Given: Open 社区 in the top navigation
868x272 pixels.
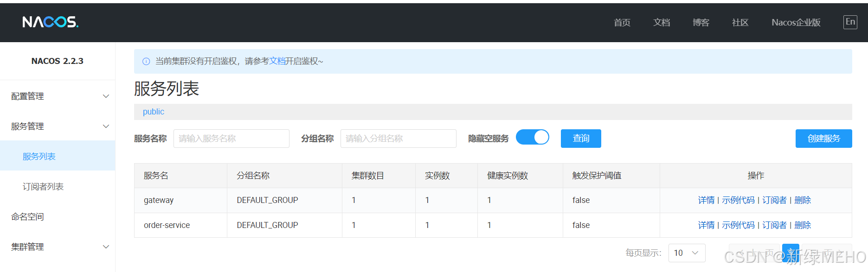Looking at the screenshot, I should tap(740, 22).
